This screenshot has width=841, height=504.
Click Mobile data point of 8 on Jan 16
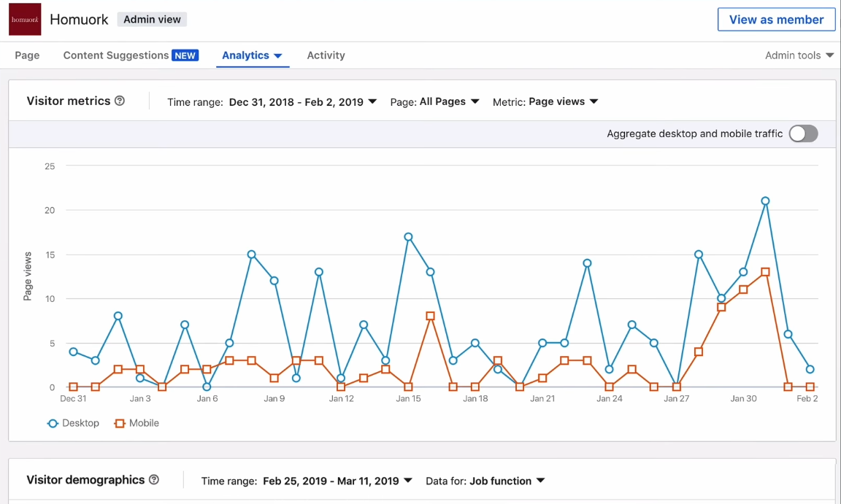point(430,316)
